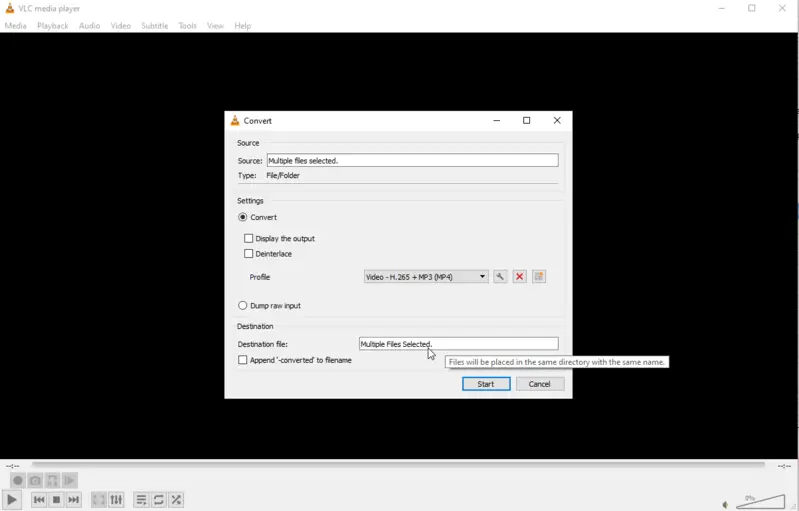The image size is (799, 511).
Task: Open the Audio menu
Action: pyautogui.click(x=89, y=25)
